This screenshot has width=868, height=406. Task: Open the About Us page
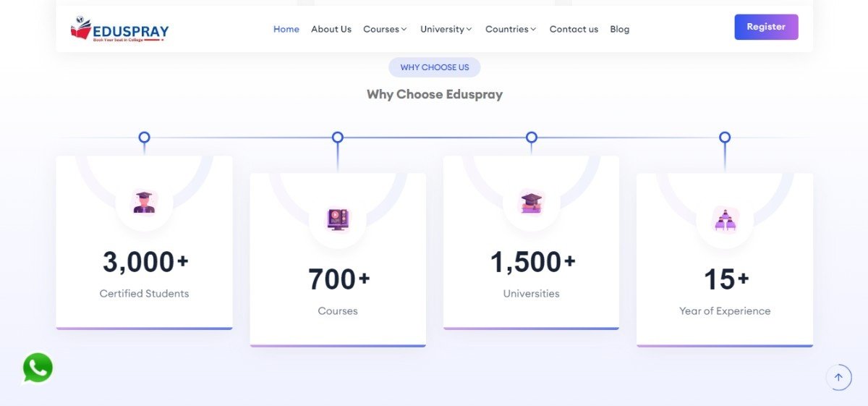click(x=331, y=29)
